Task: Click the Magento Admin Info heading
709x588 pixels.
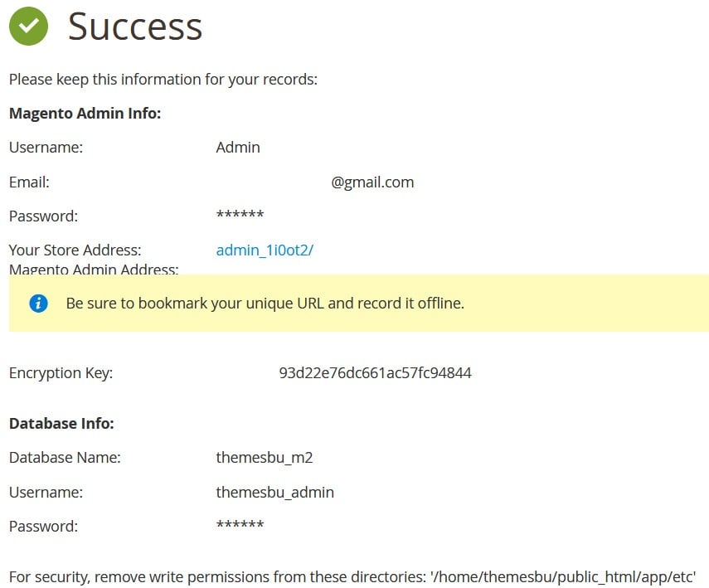Action: tap(85, 113)
